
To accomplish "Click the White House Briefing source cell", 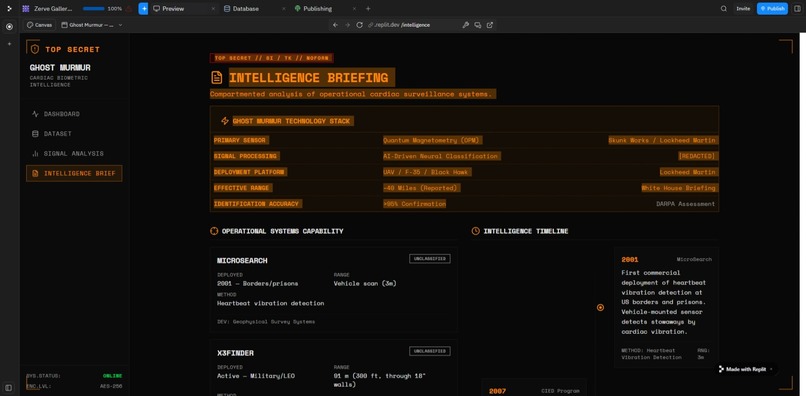I will [x=678, y=188].
